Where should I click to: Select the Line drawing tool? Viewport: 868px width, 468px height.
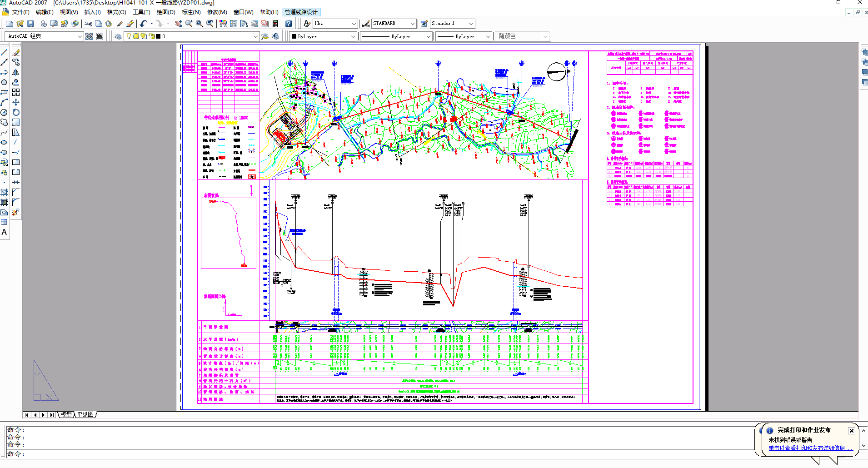(x=4, y=52)
